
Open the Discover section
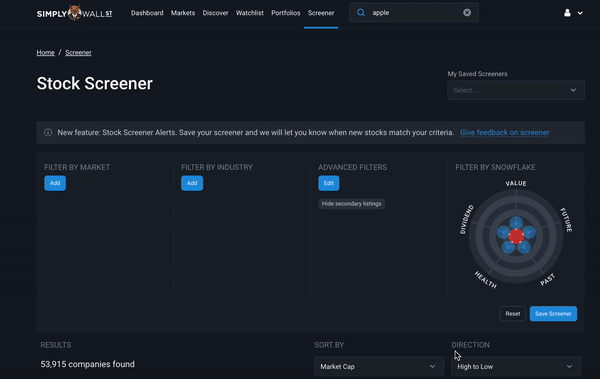tap(215, 13)
